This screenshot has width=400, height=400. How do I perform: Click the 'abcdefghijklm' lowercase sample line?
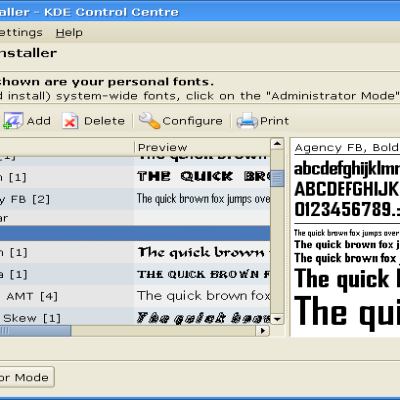pos(347,169)
